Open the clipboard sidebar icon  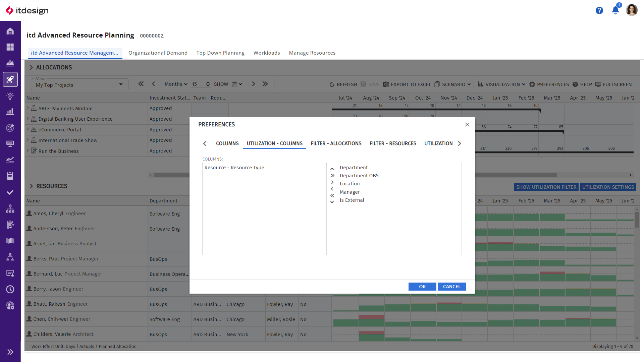10,176
